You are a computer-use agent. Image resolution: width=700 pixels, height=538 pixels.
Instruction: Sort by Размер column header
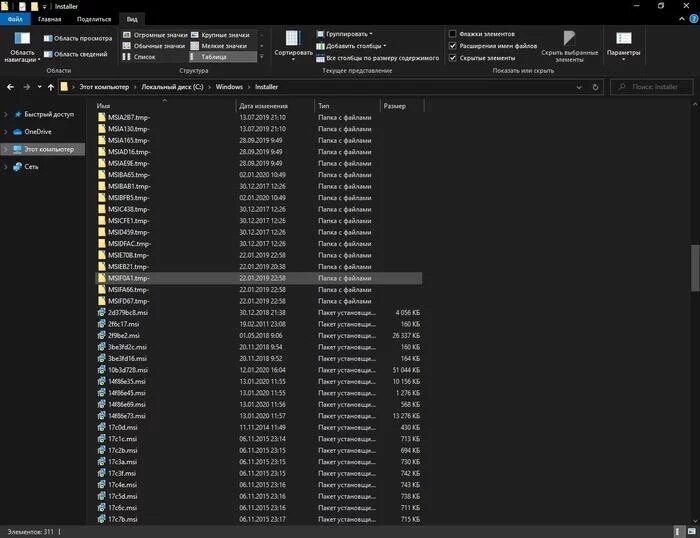tap(401, 106)
